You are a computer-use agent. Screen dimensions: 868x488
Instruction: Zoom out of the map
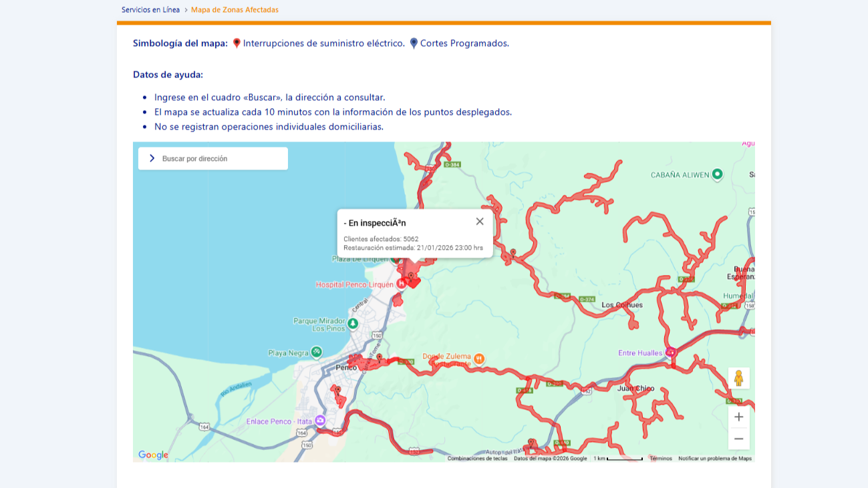[x=738, y=439]
